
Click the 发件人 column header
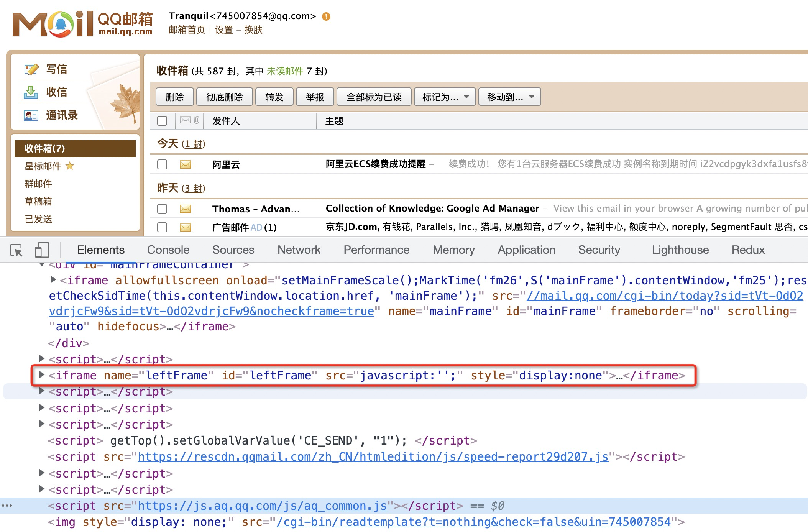226,121
